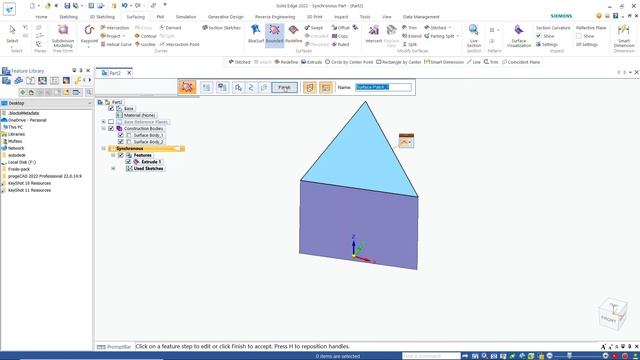640x360 pixels.
Task: Expand Base Reference Planes node
Action: click(x=104, y=122)
